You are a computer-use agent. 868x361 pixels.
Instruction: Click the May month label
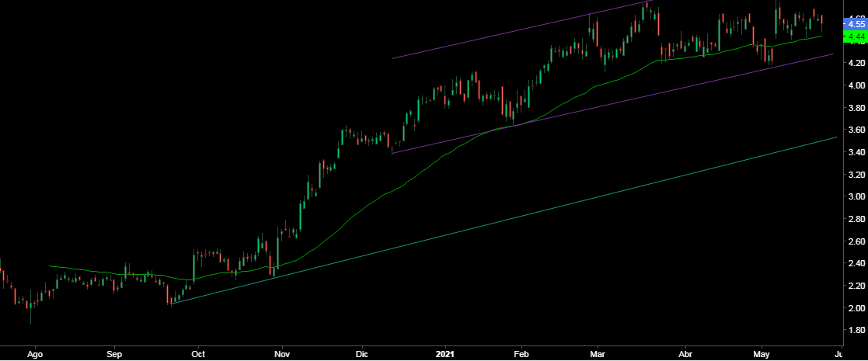763,352
